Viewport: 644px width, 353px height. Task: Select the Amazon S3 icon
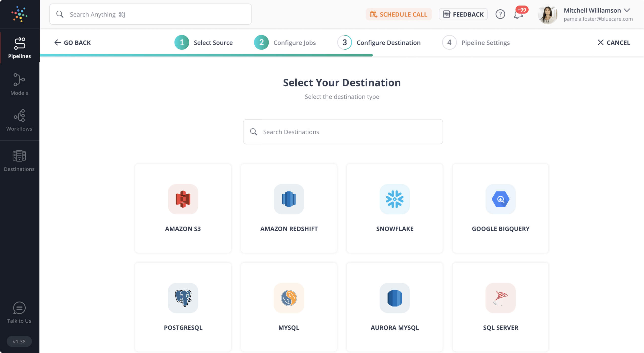(183, 199)
